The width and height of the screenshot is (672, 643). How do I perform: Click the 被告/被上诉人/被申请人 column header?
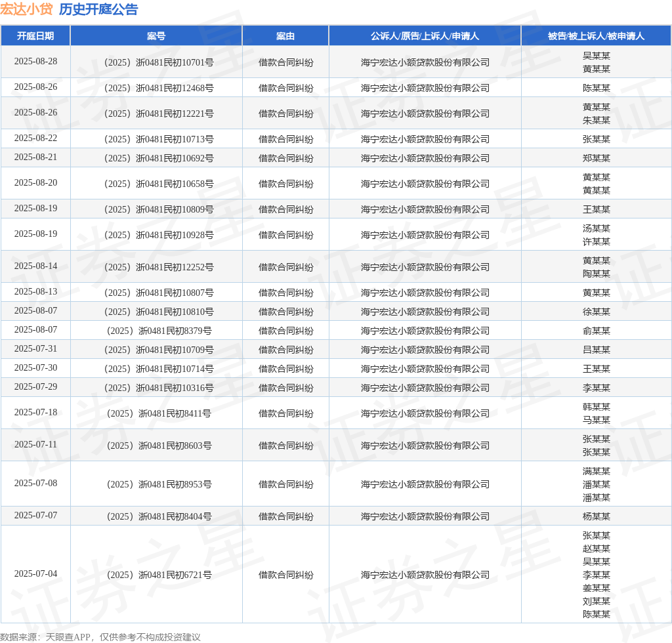(x=596, y=36)
